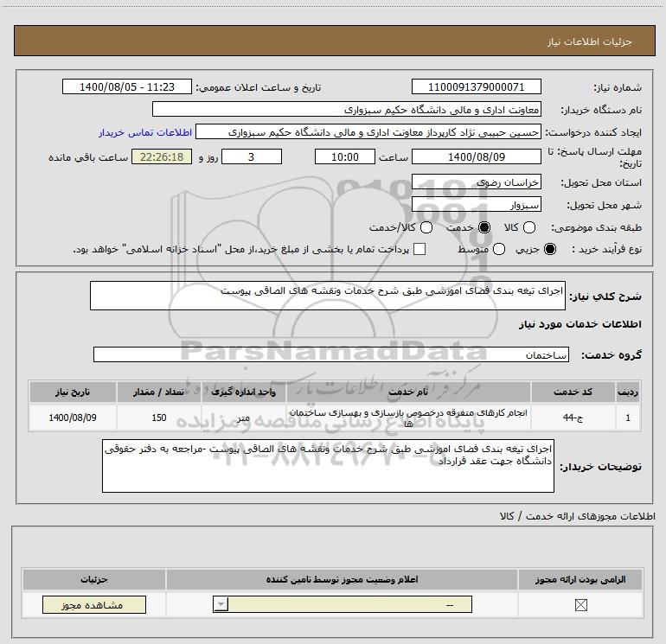Click the شهر محل تحویل field سبزوار

[x=476, y=204]
